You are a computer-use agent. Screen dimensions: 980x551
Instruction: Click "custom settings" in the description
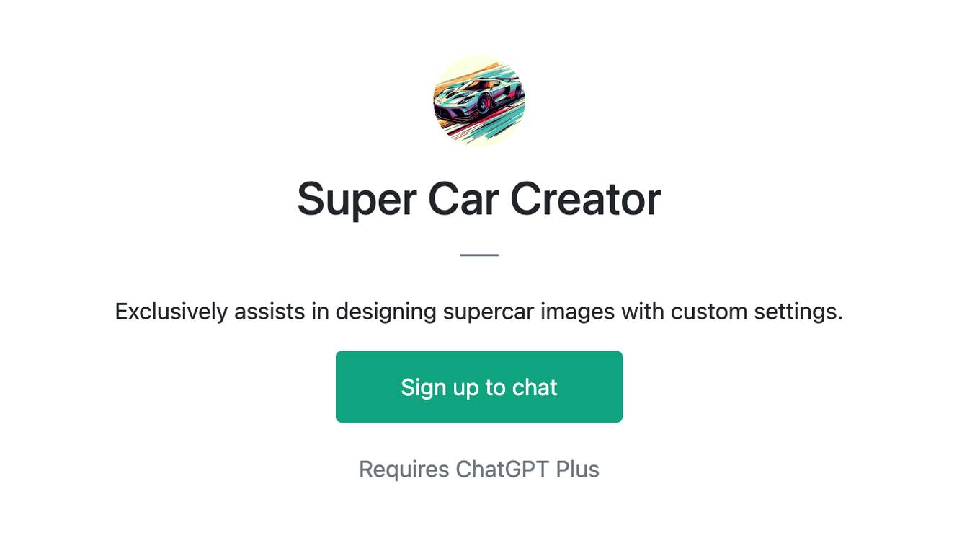(x=757, y=312)
